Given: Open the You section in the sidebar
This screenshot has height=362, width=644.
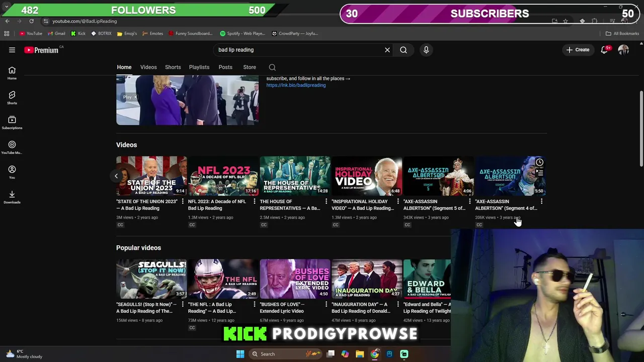Looking at the screenshot, I should pos(12,172).
